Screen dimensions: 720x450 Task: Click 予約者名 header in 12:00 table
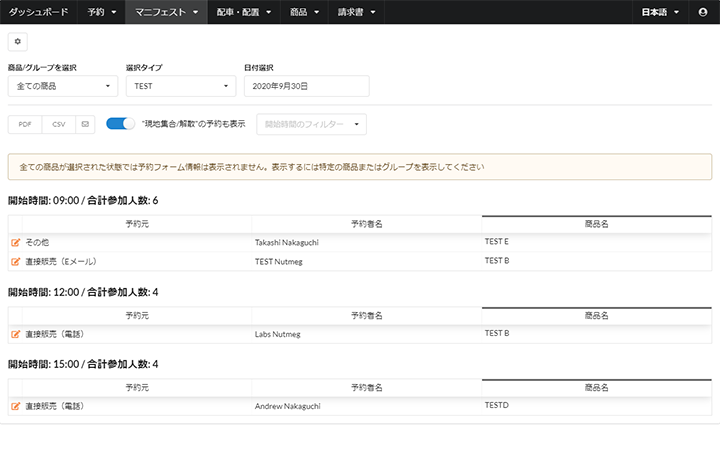(366, 316)
